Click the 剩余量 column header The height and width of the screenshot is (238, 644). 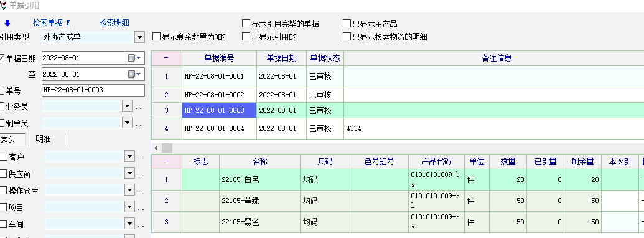click(583, 161)
